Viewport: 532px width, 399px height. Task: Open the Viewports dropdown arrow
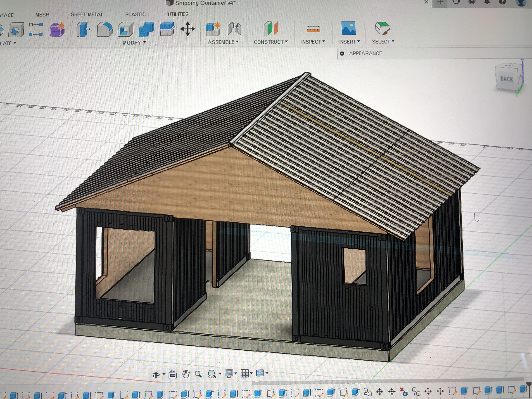(267, 373)
